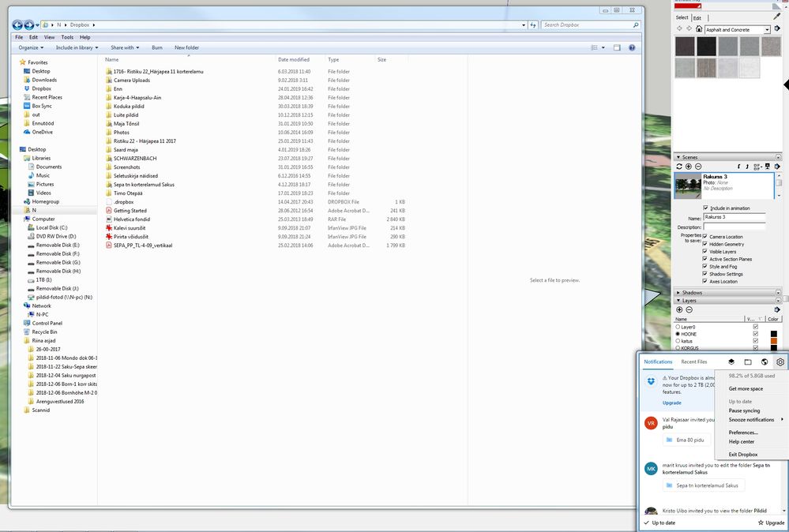789x532 pixels.
Task: Open Dropbox website via globe icon
Action: (x=764, y=362)
